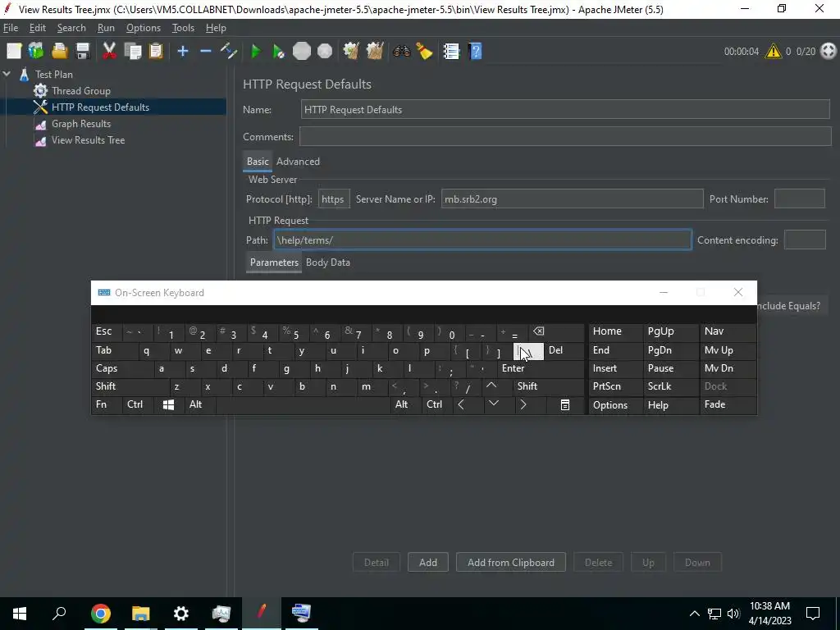This screenshot has height=630, width=840.
Task: Click the Port Number field
Action: point(799,199)
